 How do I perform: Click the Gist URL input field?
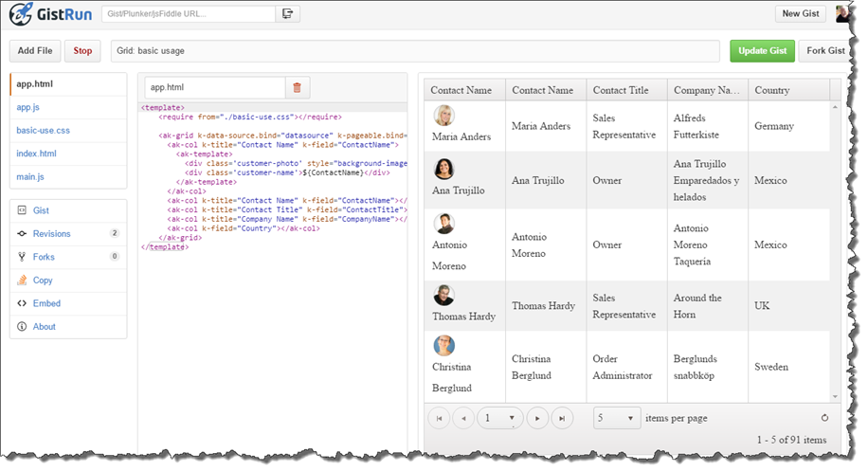(190, 14)
